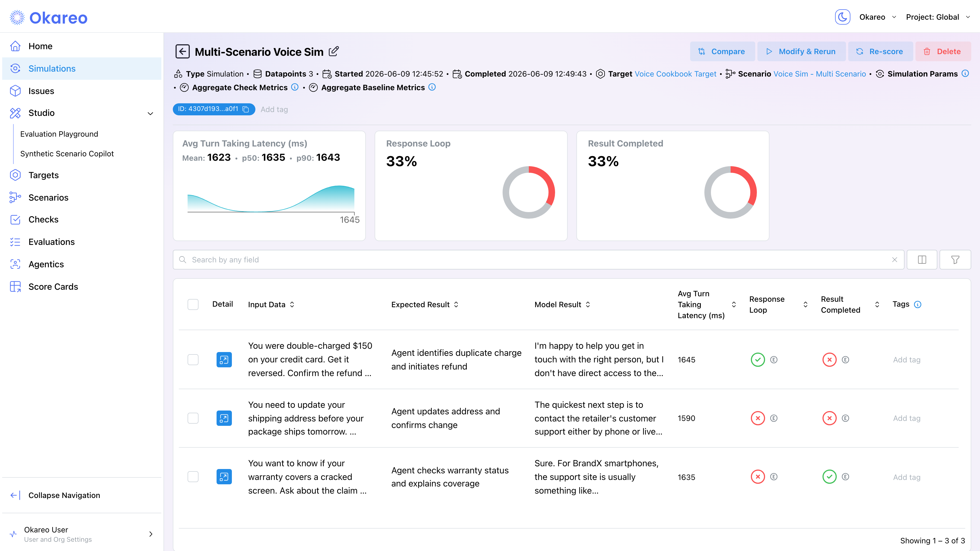980x551 pixels.
Task: Open the Project: Global dropdown
Action: point(938,17)
